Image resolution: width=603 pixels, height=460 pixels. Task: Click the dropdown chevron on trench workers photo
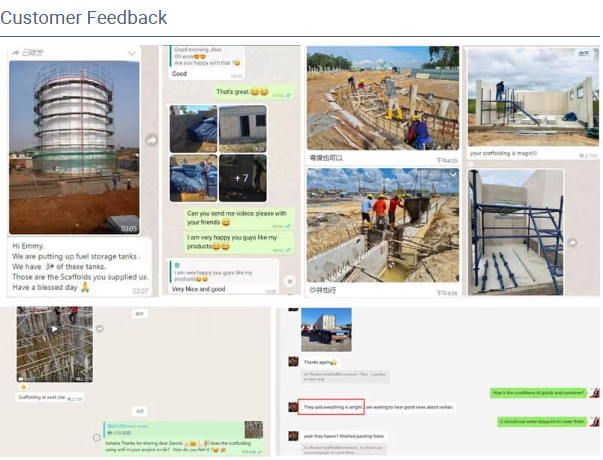pos(453,175)
